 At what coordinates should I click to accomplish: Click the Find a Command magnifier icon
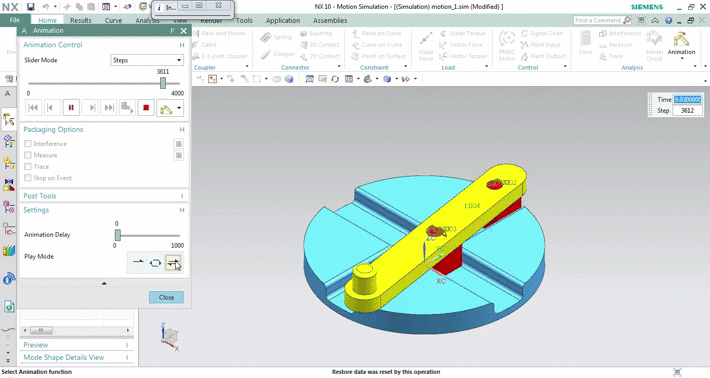(x=627, y=20)
